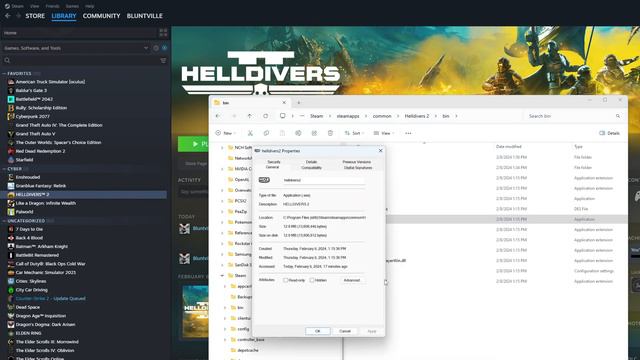This screenshot has height=360, width=640.
Task: Open the View menu in Steam
Action: click(x=35, y=6)
